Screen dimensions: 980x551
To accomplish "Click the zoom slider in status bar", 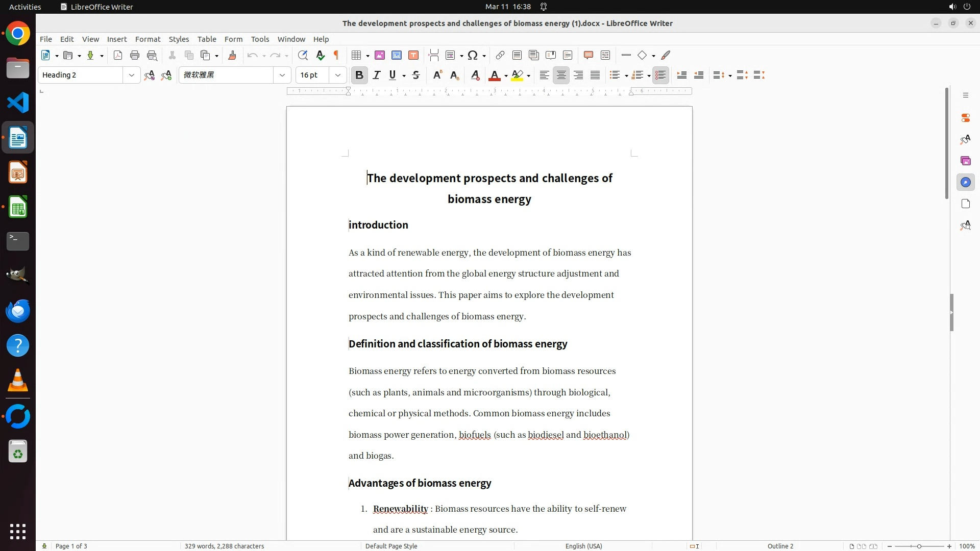I will (919, 546).
